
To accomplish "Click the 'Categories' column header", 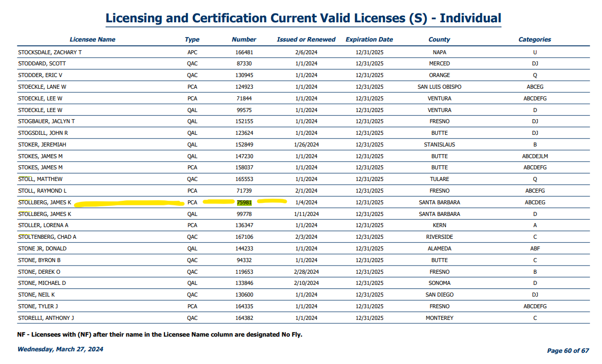I will pos(534,40).
